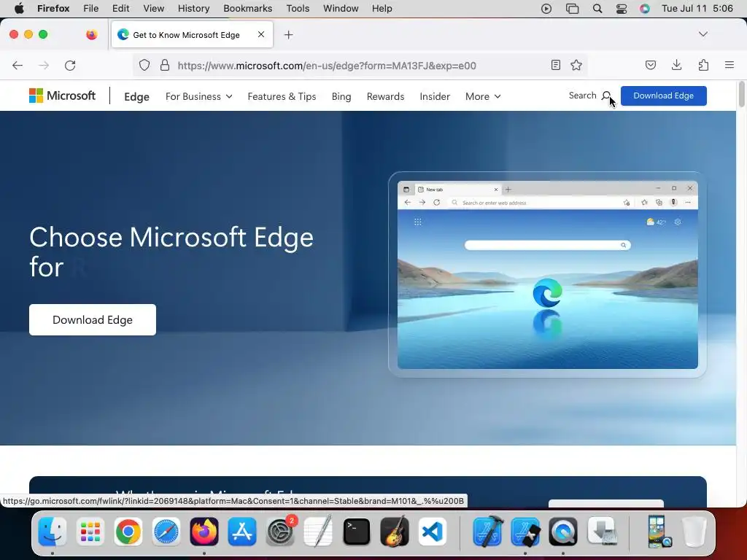Close the Get to Know Microsoft Edge tab
747x560 pixels.
coord(261,34)
